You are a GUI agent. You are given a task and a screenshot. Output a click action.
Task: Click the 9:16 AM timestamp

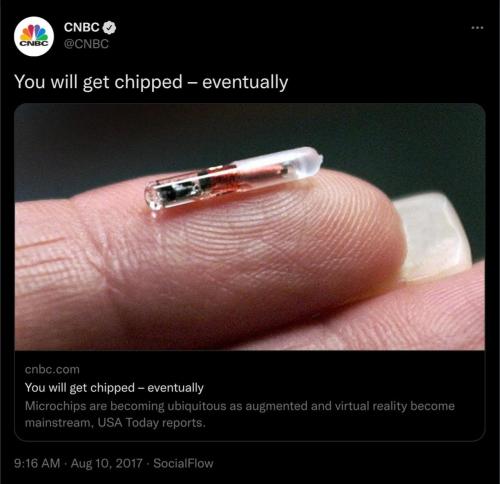37,463
